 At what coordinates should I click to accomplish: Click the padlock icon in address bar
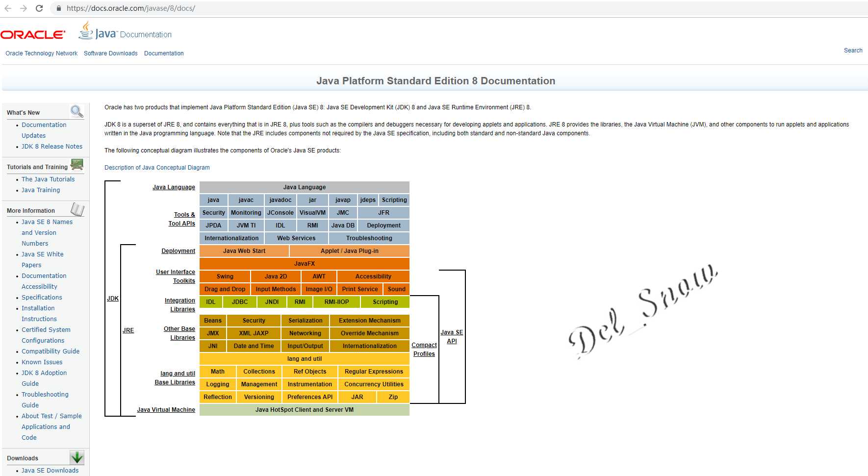tap(59, 8)
